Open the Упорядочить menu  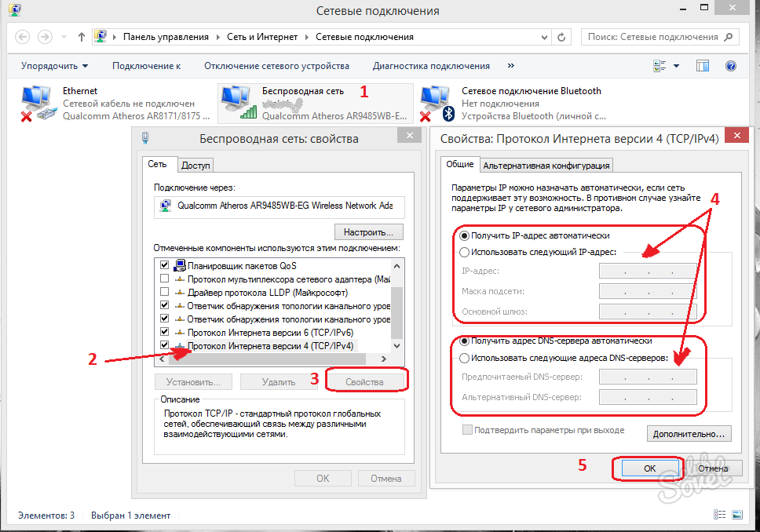tap(54, 66)
